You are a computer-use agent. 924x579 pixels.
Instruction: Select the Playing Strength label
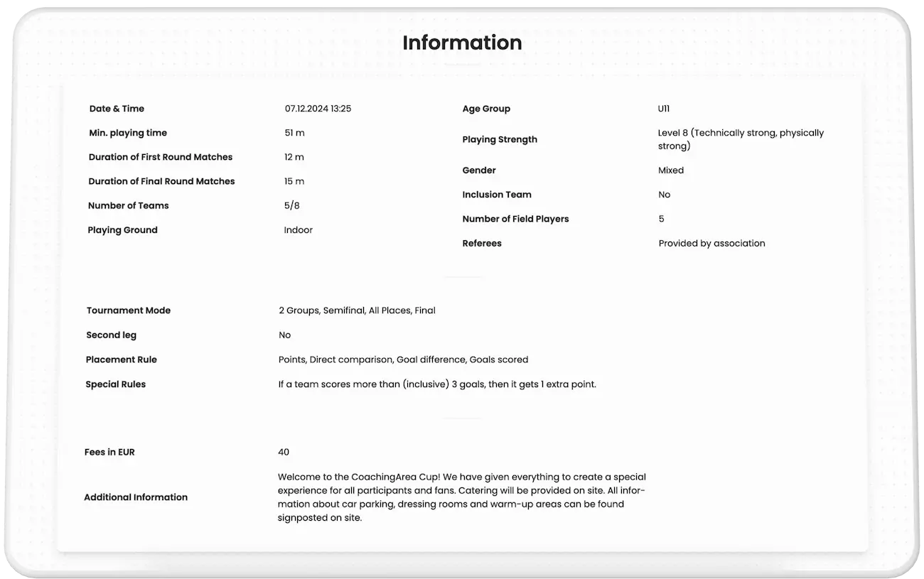[500, 139]
